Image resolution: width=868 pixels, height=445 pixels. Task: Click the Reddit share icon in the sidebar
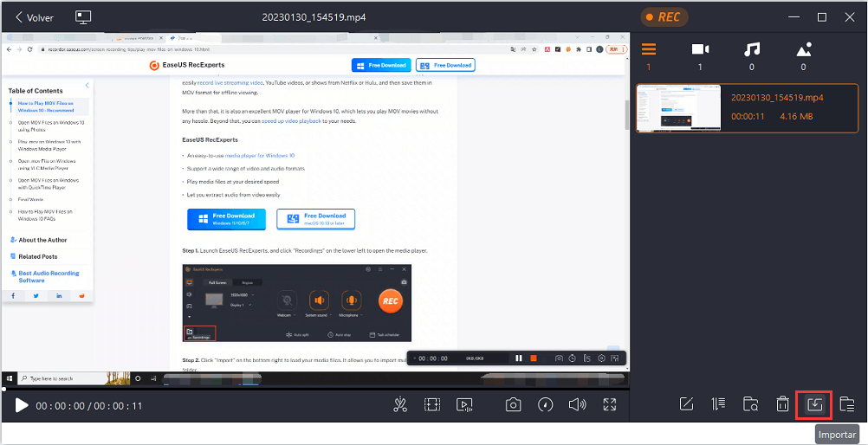(82, 296)
